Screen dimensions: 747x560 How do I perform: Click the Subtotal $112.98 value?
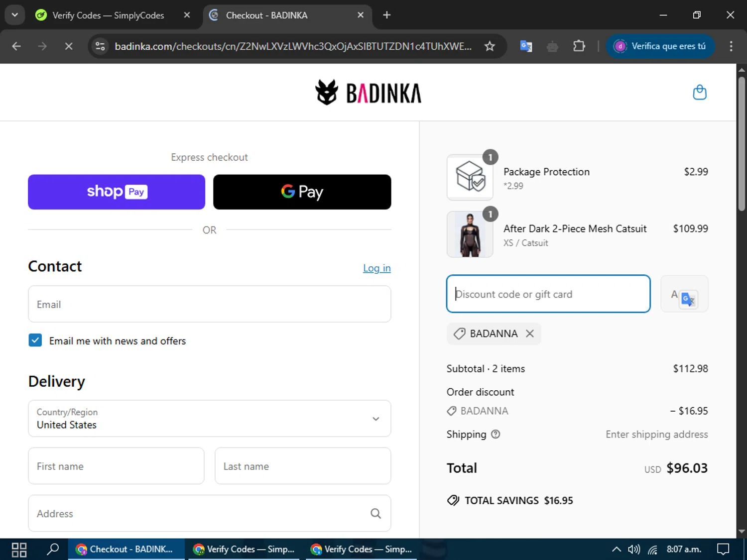point(690,369)
